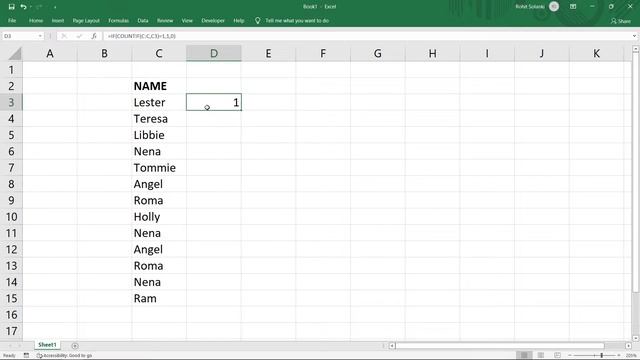Image resolution: width=640 pixels, height=360 pixels.
Task: Switch to Page Break Preview icon
Action: point(558,356)
